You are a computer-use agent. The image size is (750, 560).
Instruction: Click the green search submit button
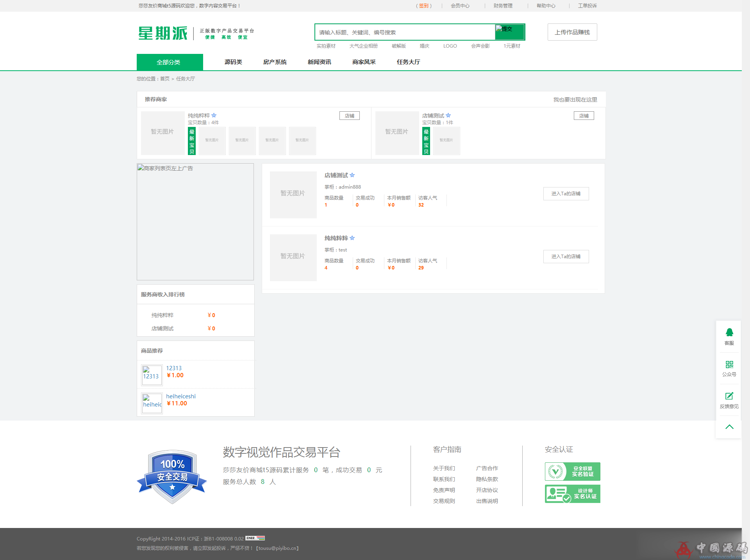[509, 32]
